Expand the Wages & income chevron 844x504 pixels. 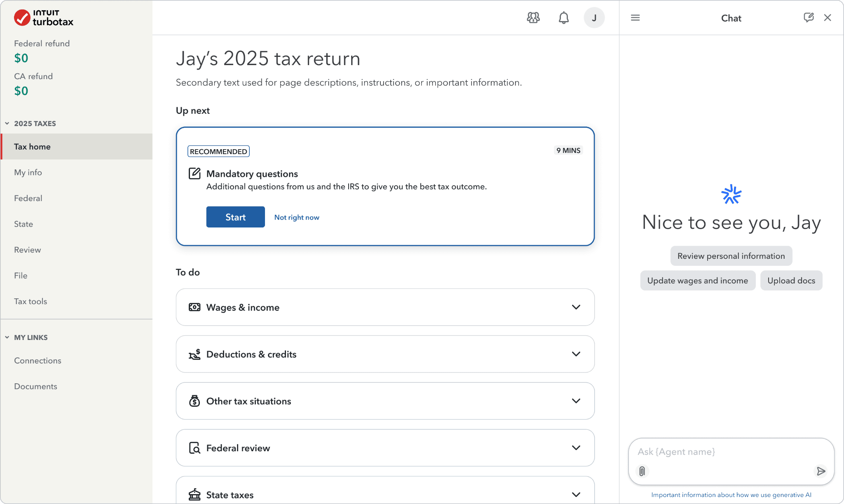(x=576, y=307)
